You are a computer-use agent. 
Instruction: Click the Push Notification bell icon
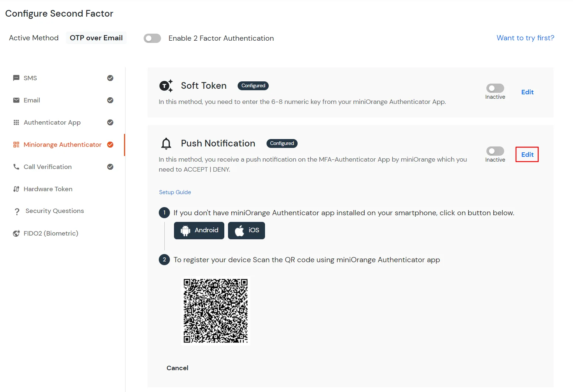coord(166,143)
